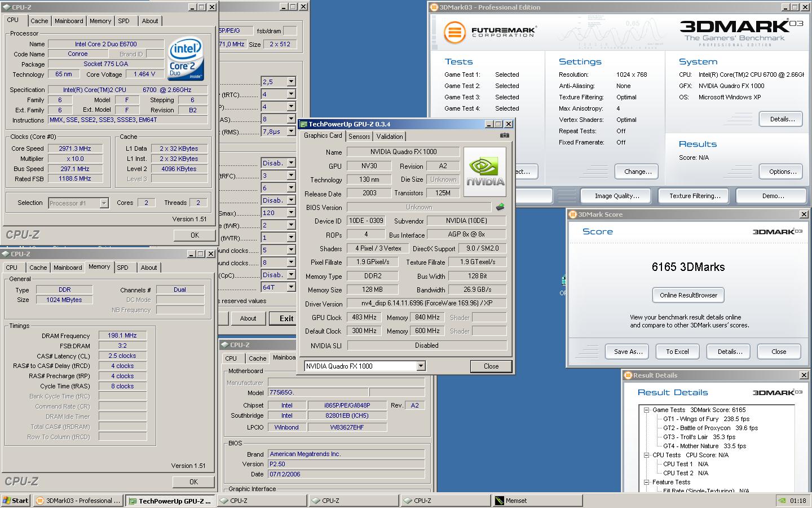This screenshot has width=812, height=508.
Task: Open the NVIDIA Quadro FX 1000 card dropdown
Action: click(421, 366)
